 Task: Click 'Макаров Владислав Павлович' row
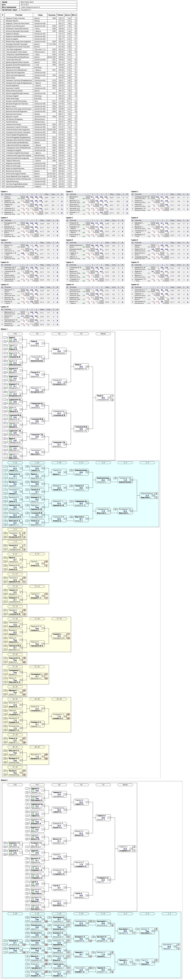pos(39,104)
